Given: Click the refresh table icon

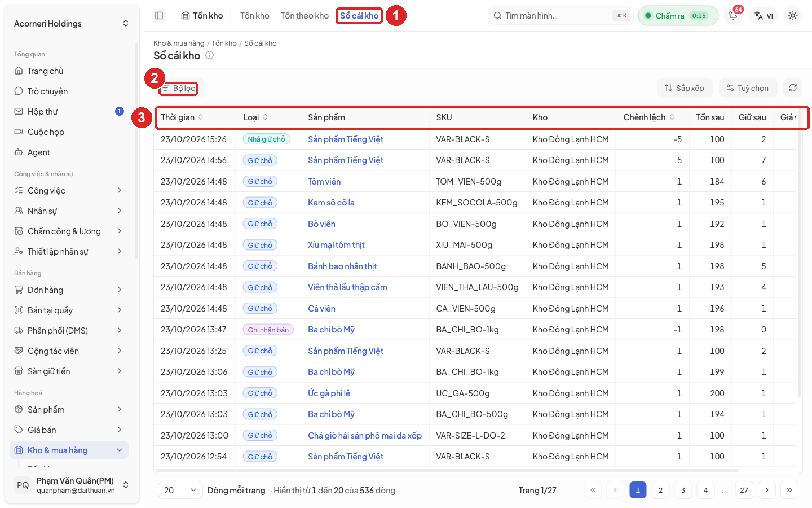Looking at the screenshot, I should (793, 88).
